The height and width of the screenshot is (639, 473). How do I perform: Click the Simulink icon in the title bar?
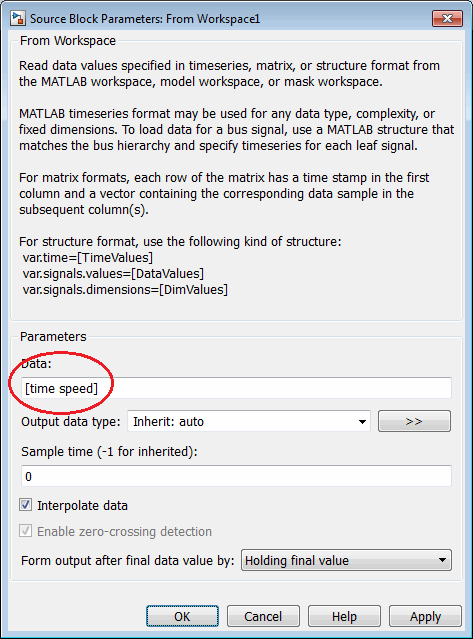click(x=18, y=19)
